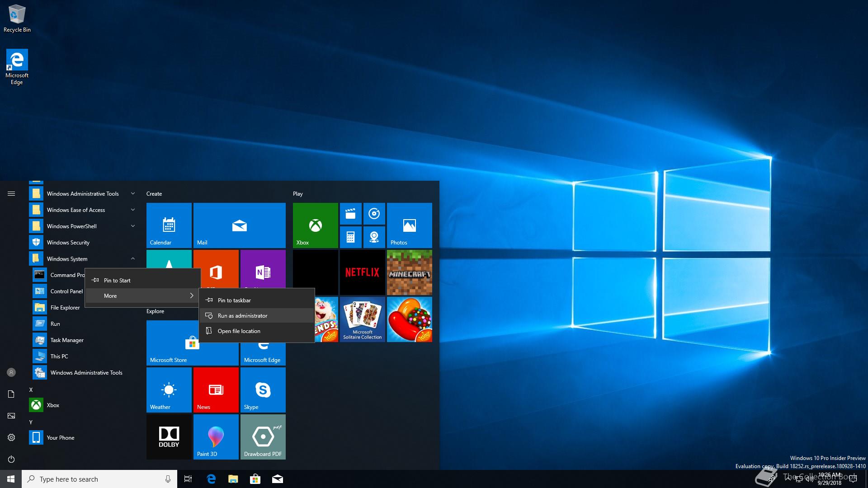Open the Weather tile
The height and width of the screenshot is (488, 868).
point(169,389)
